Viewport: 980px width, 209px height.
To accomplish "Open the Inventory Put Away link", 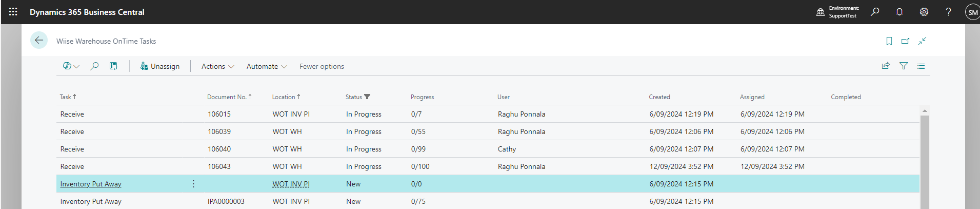I will pos(91,184).
